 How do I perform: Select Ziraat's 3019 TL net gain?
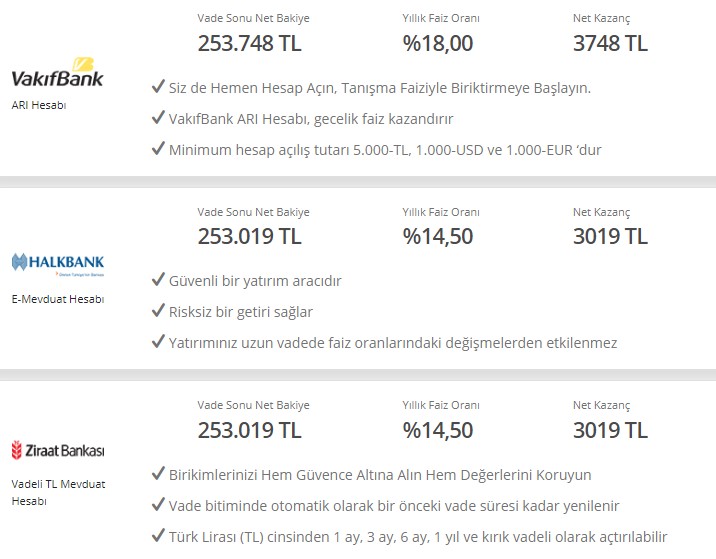tap(610, 430)
